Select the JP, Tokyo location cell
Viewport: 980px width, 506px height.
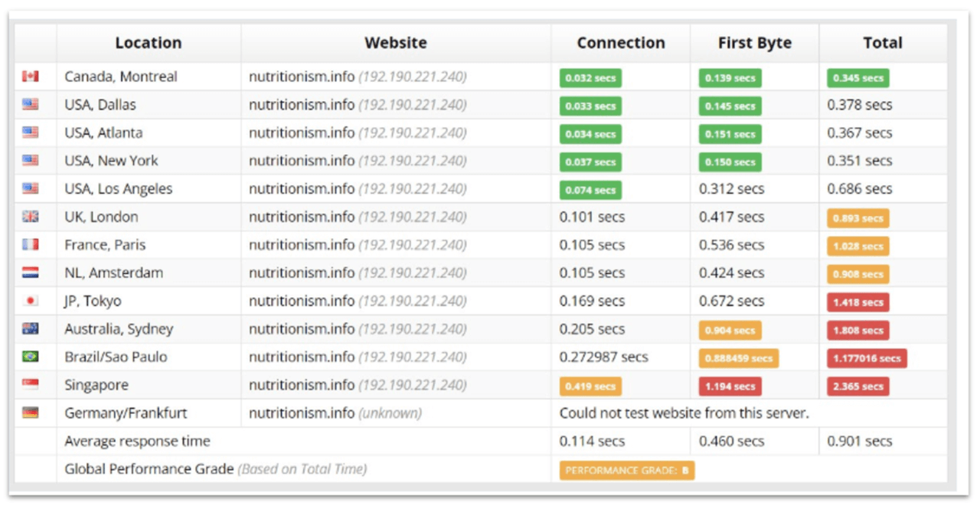(x=149, y=301)
